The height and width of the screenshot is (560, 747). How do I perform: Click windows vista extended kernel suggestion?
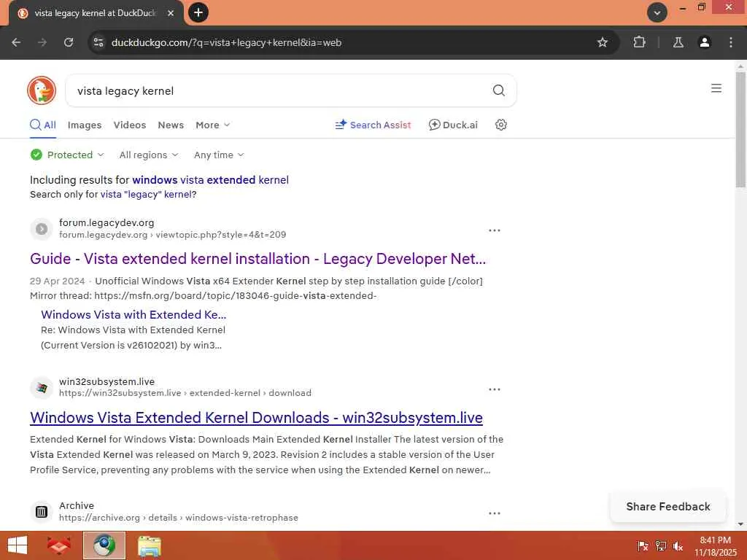tap(210, 180)
